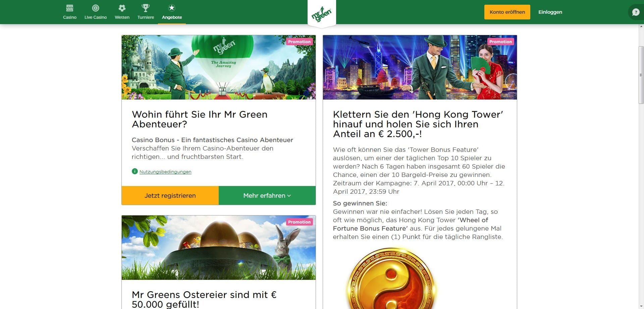This screenshot has height=309, width=644.
Task: Open the help question mark bubble
Action: pos(636,12)
